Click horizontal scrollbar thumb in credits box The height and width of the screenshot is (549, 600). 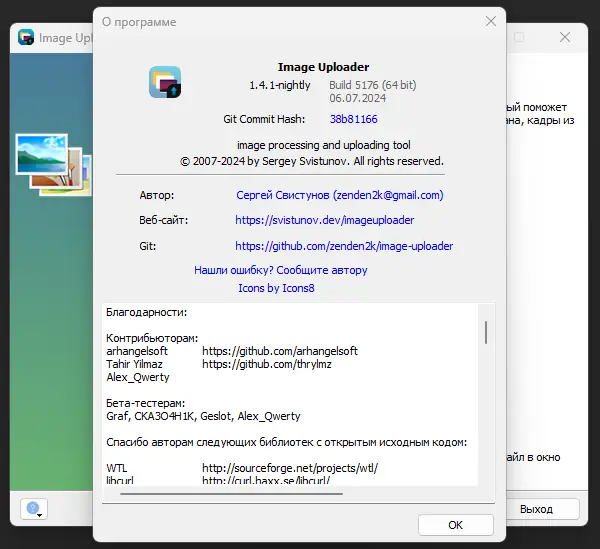point(231,494)
